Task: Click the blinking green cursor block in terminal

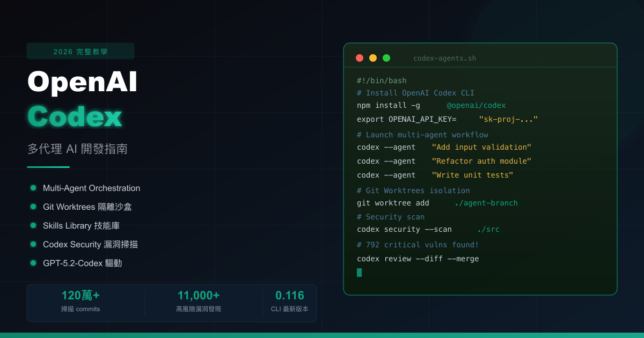Action: pos(359,273)
